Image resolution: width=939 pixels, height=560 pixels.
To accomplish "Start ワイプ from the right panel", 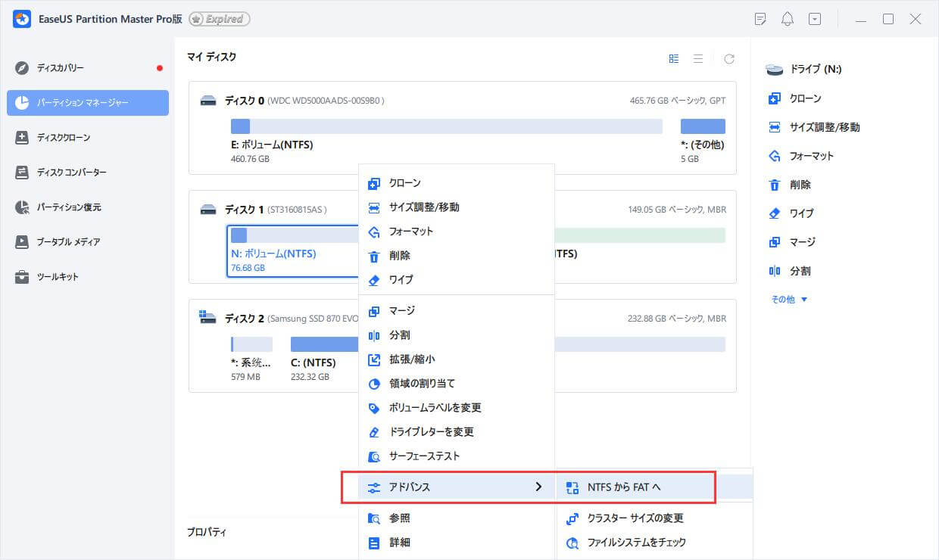I will pos(789,213).
